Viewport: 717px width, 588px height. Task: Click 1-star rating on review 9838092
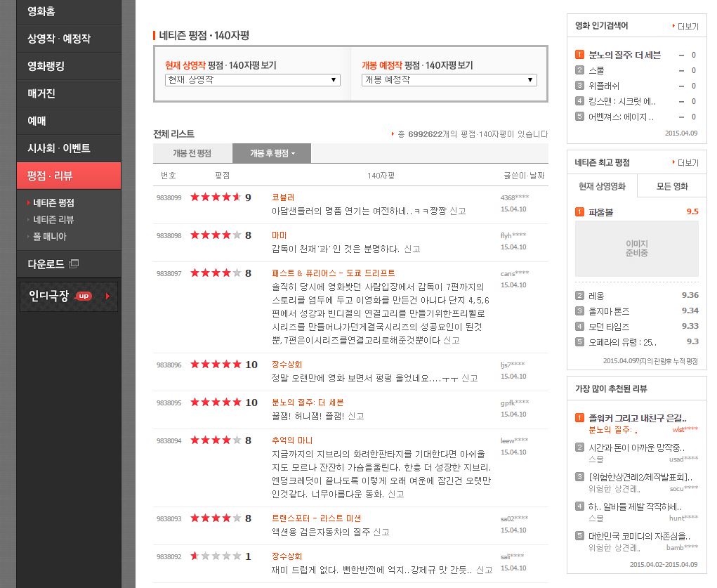click(221, 556)
